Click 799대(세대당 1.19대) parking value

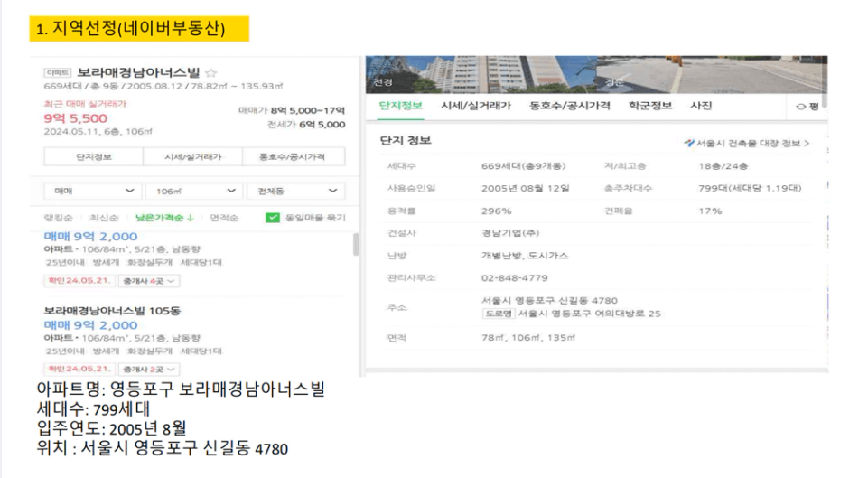(750, 188)
